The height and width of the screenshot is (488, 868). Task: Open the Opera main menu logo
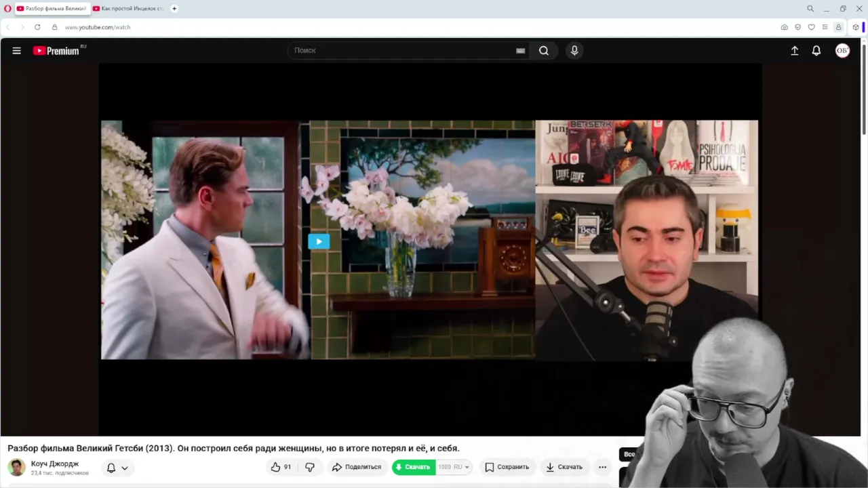(x=7, y=9)
